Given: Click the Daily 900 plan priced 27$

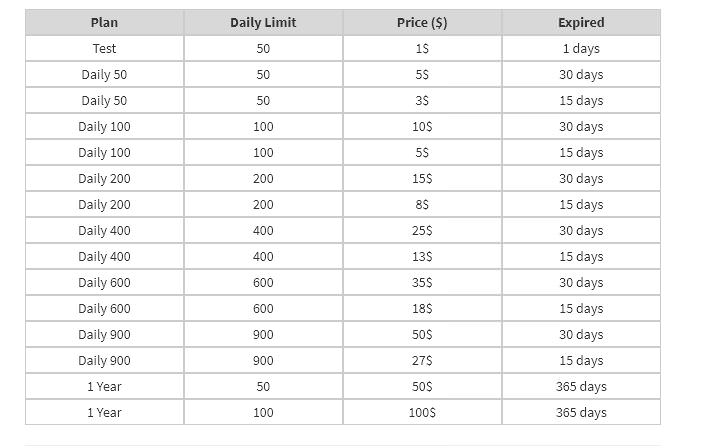Looking at the screenshot, I should [104, 361].
